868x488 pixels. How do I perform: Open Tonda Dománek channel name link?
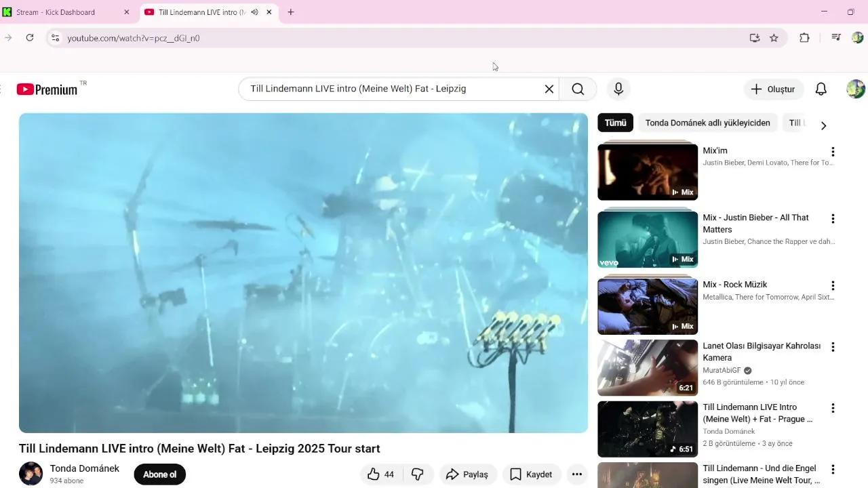[85, 468]
